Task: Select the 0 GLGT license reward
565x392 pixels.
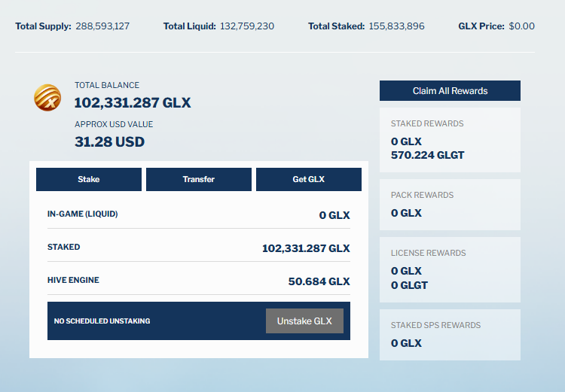Action: 409,285
